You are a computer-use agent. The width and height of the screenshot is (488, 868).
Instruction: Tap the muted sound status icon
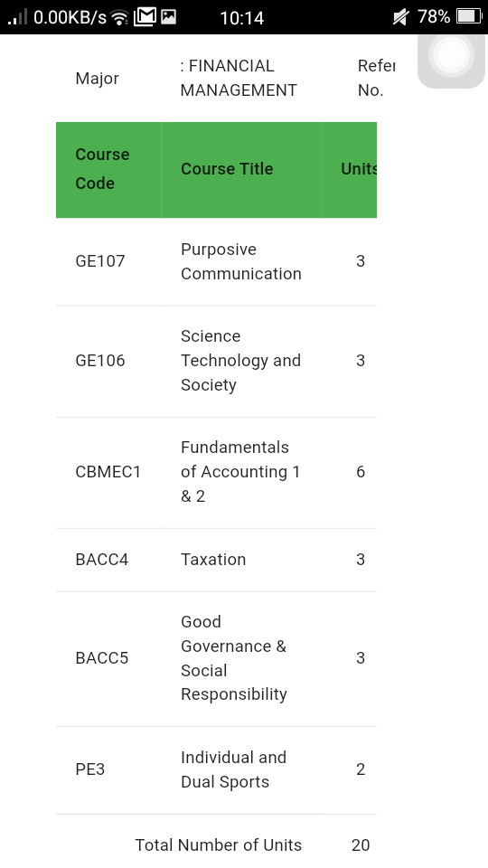point(400,17)
